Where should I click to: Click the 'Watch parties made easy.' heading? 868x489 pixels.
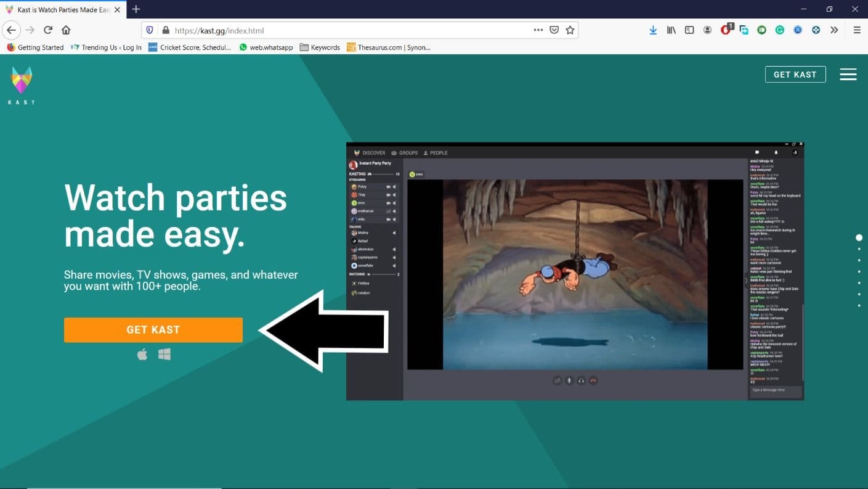176,216
